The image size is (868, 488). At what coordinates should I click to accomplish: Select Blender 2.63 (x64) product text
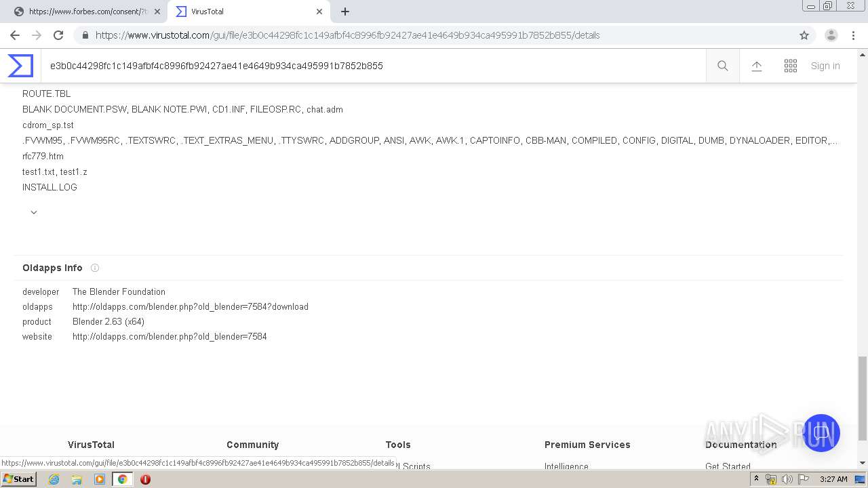(108, 321)
